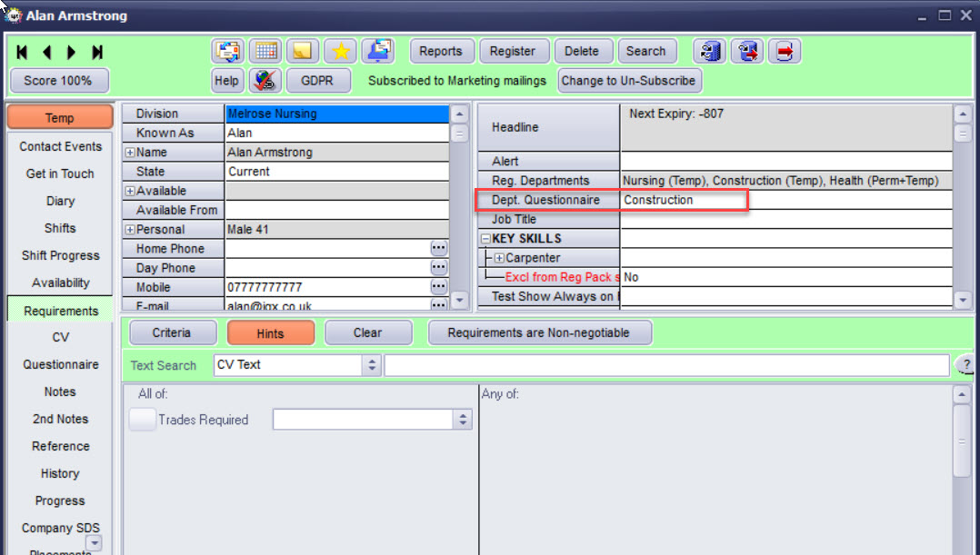Go to the previous record
Viewport: 980px width, 555px height.
[47, 52]
